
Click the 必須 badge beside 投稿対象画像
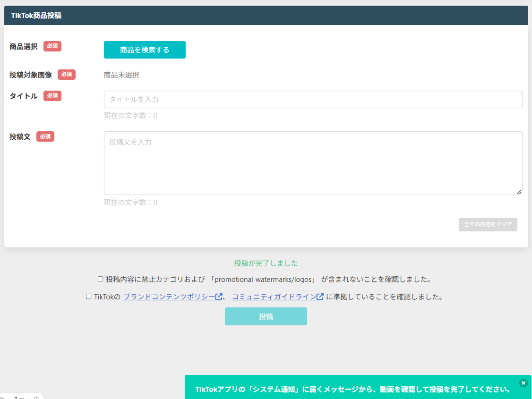pyautogui.click(x=67, y=75)
